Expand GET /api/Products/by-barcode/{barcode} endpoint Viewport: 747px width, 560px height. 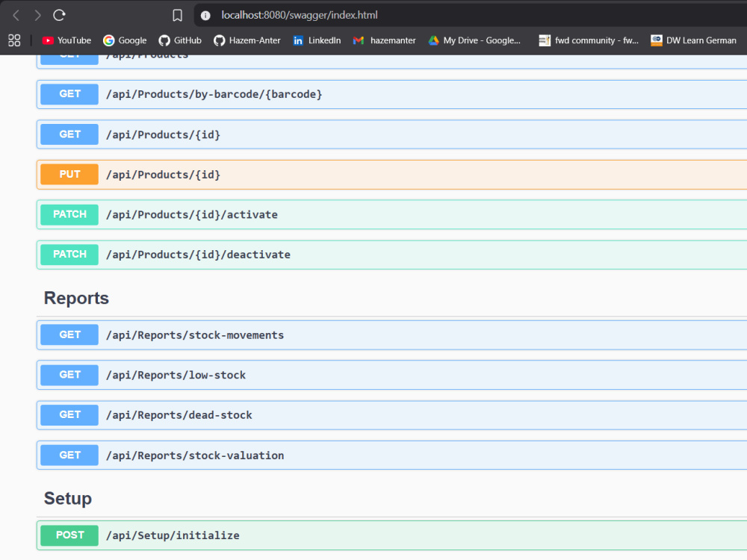coord(391,94)
